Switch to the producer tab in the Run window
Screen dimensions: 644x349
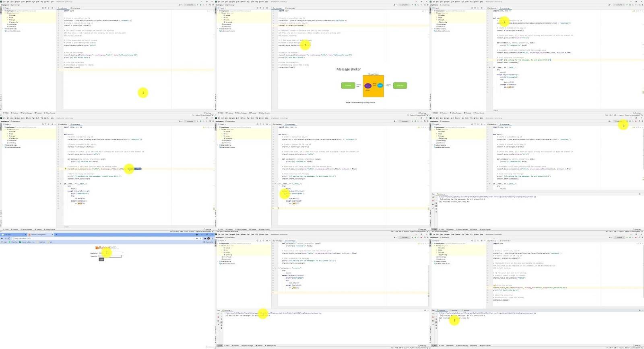[467, 310]
